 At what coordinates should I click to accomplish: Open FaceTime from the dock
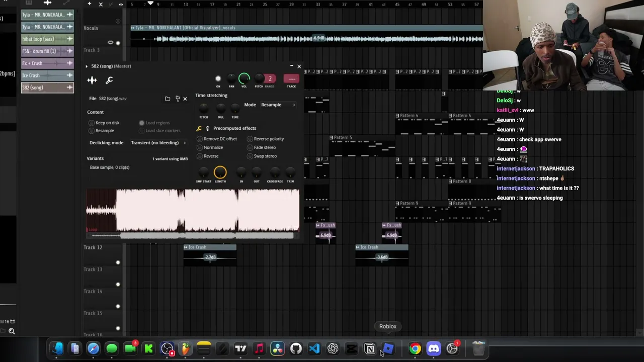(x=130, y=348)
